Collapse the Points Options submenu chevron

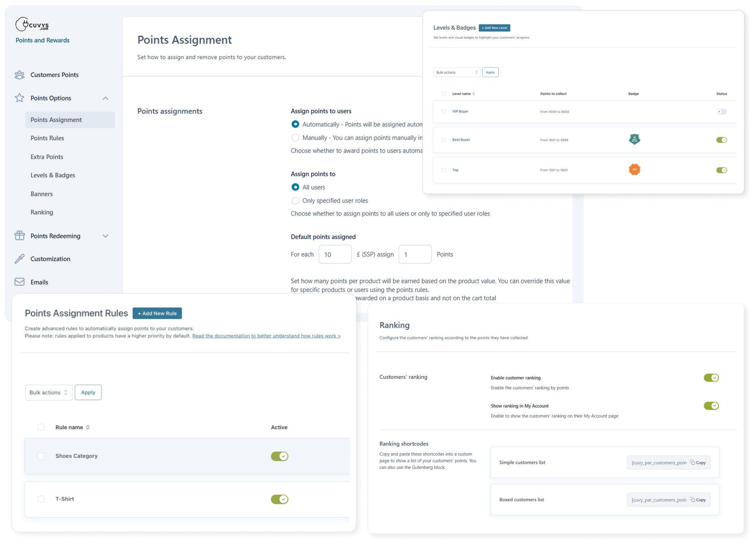105,98
